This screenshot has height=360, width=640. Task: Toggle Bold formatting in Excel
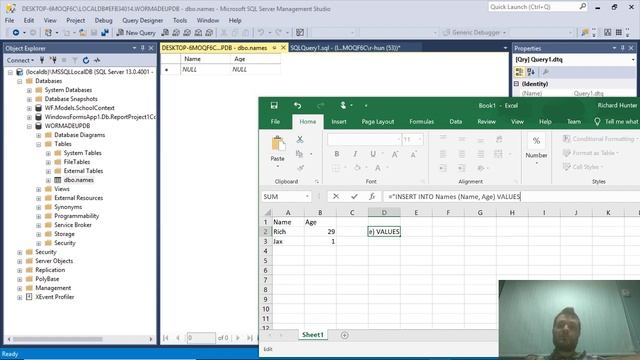coord(337,154)
